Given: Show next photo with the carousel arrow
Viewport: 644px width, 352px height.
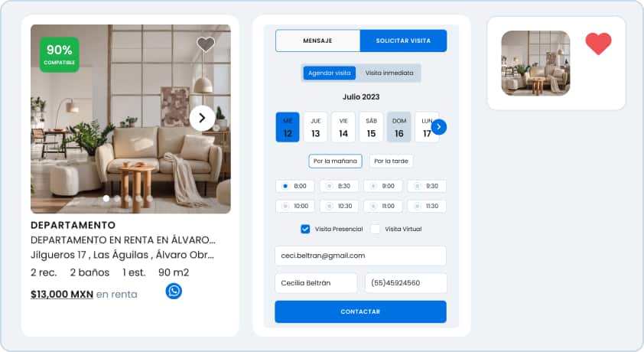Looking at the screenshot, I should pyautogui.click(x=202, y=119).
